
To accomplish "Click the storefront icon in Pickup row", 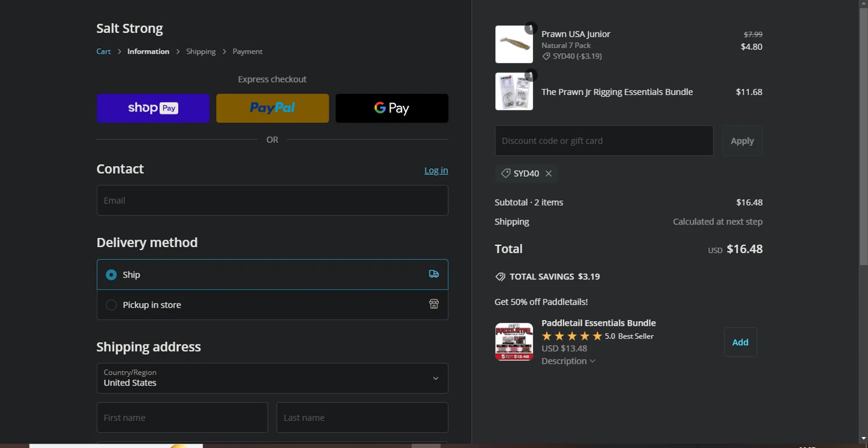I will click(x=433, y=304).
